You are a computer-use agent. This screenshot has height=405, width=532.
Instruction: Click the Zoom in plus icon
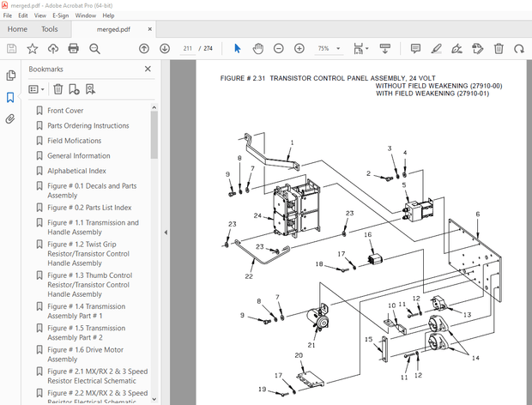click(x=299, y=49)
